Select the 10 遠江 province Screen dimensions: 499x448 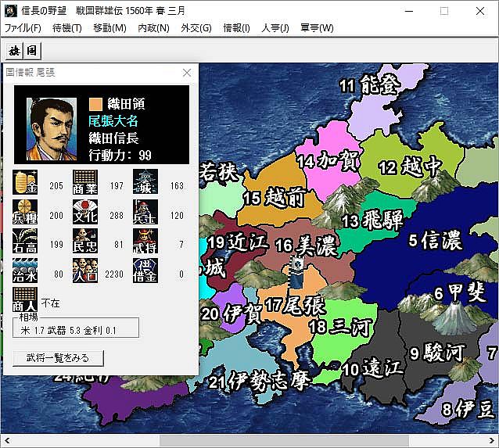click(x=372, y=368)
